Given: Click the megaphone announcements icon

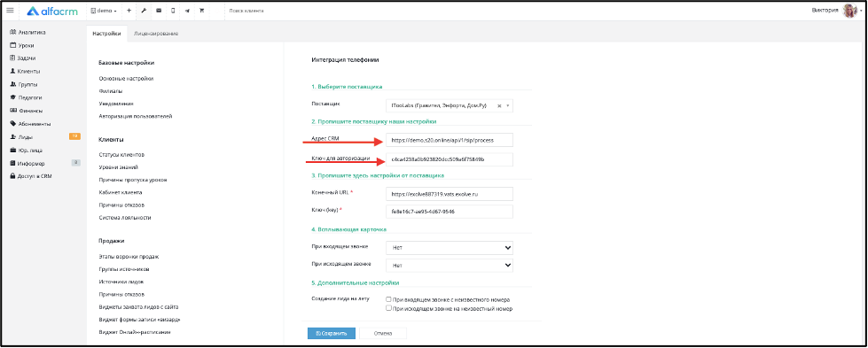Looking at the screenshot, I should [188, 11].
